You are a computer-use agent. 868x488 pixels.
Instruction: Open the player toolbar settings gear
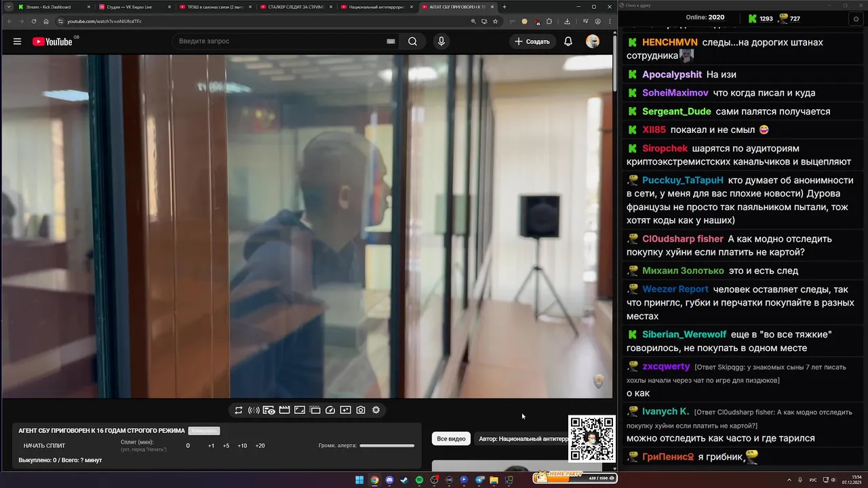[x=376, y=410]
